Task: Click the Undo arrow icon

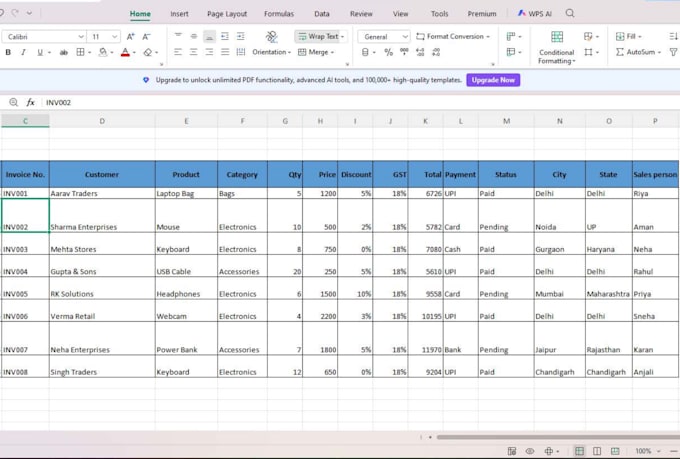Action: click(2, 13)
